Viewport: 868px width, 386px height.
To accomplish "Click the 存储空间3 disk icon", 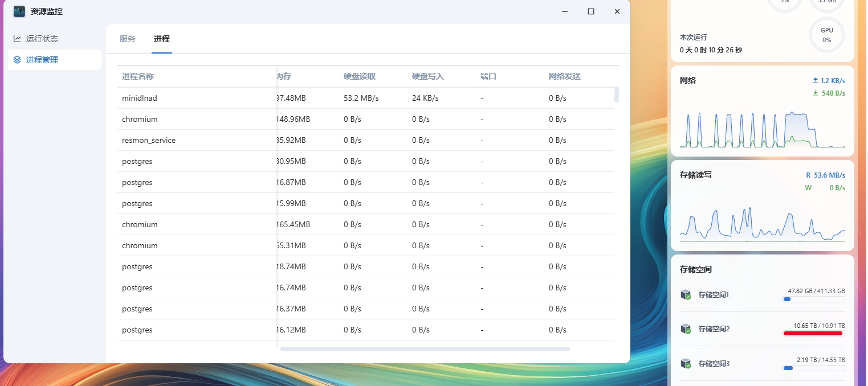I will (686, 363).
